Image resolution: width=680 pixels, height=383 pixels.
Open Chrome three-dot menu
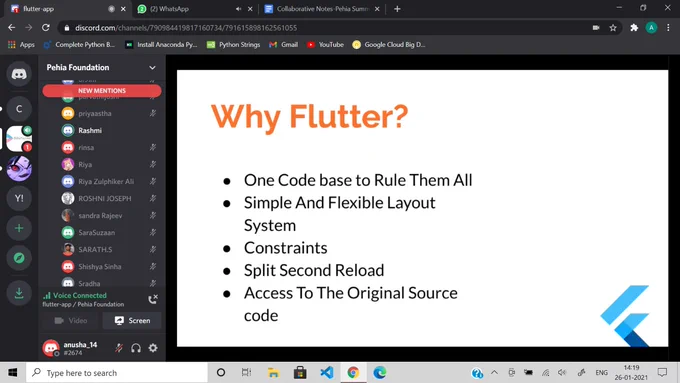pyautogui.click(x=668, y=28)
